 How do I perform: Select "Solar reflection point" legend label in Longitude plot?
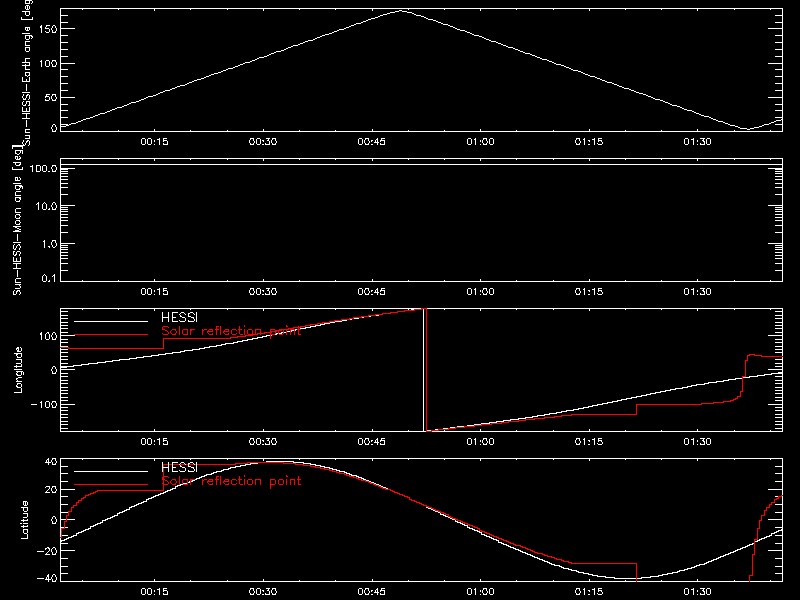coord(231,331)
